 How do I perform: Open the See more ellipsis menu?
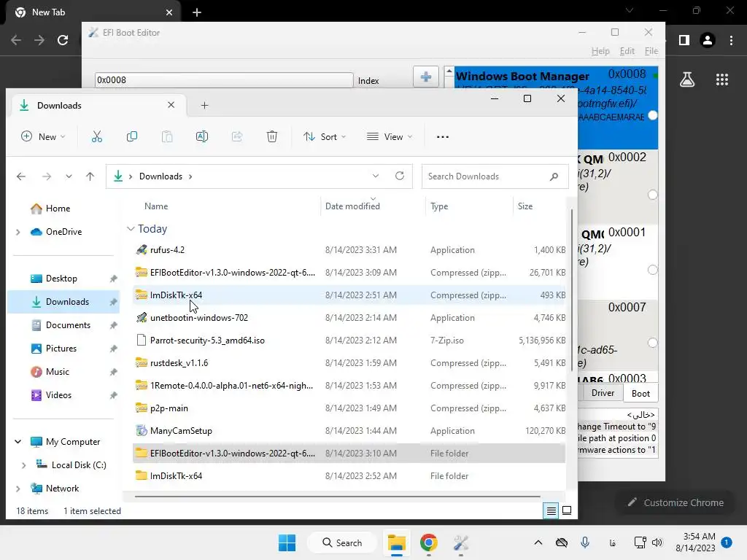pos(443,136)
